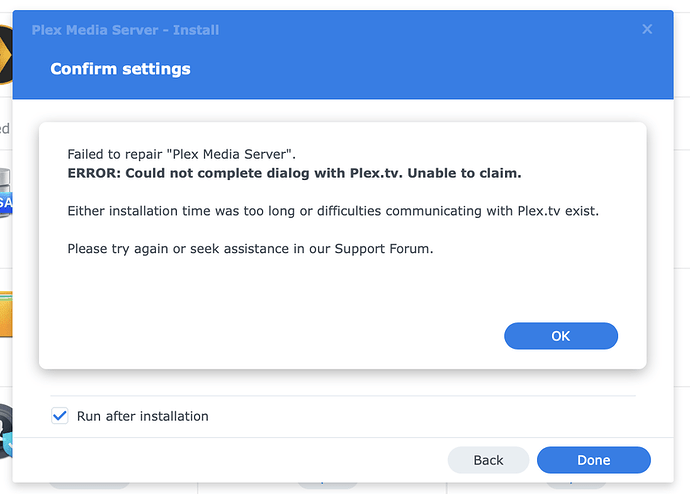Click the Run after installation label
Viewport: 690px width, 494px height.
tap(142, 416)
